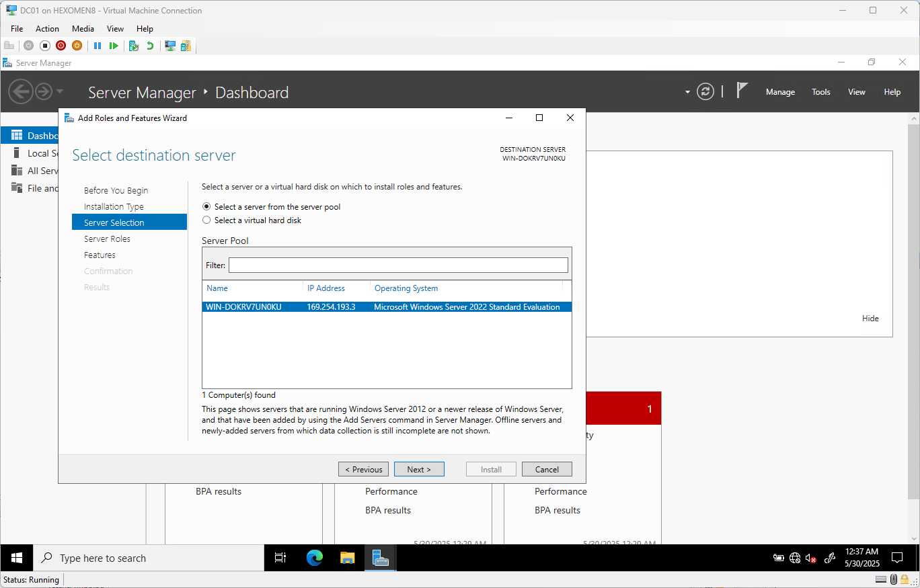This screenshot has width=920, height=588.
Task: Open the Windows Start menu
Action: coord(17,558)
